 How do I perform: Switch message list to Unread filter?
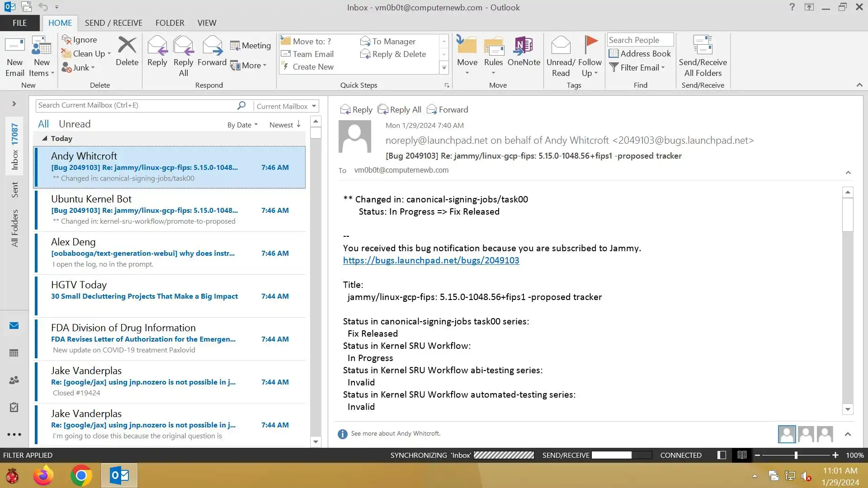[x=75, y=124]
